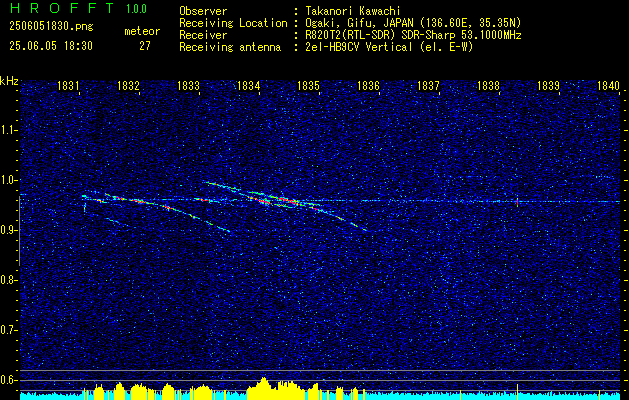This screenshot has width=629, height=400.
Task: Click the antenna description 2el-HB9CV Vertical
Action: pyautogui.click(x=389, y=47)
